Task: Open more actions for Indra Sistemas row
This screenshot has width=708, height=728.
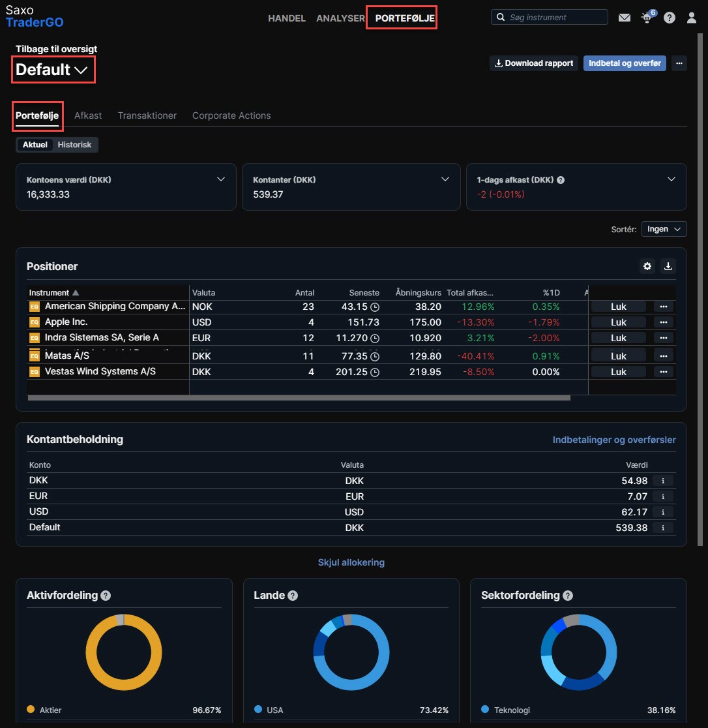Action: tap(664, 338)
